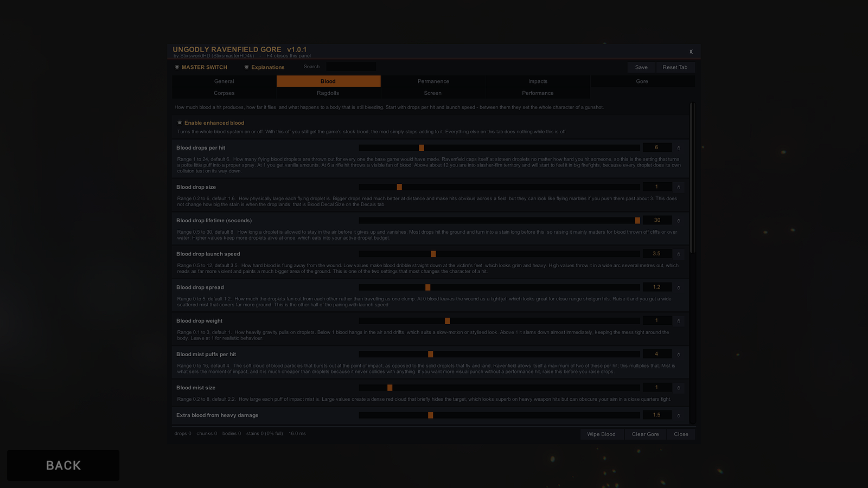Click the Blood mist size value field
Screen dimensions: 868x488
click(657, 387)
